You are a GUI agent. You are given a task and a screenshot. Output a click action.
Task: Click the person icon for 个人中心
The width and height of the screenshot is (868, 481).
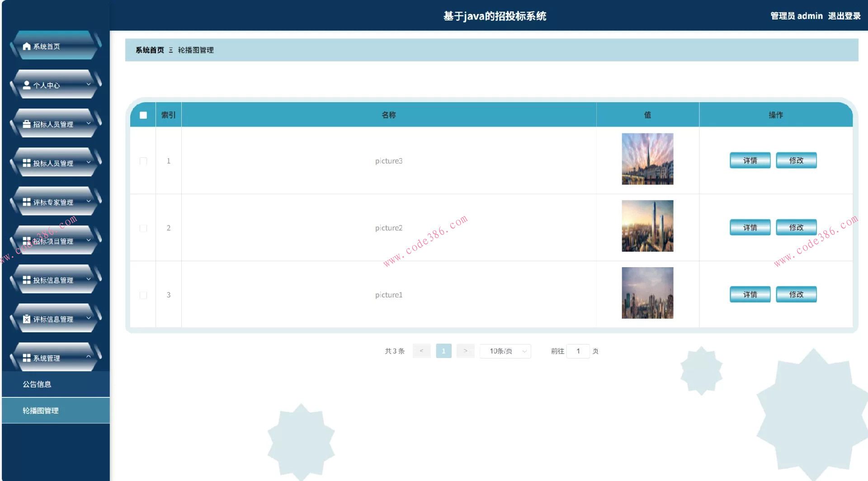(x=27, y=85)
